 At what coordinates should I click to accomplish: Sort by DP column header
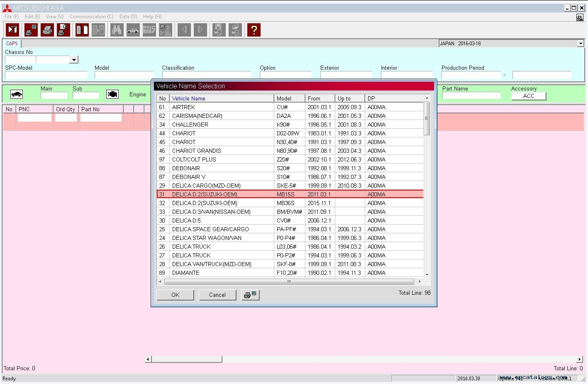click(x=394, y=98)
